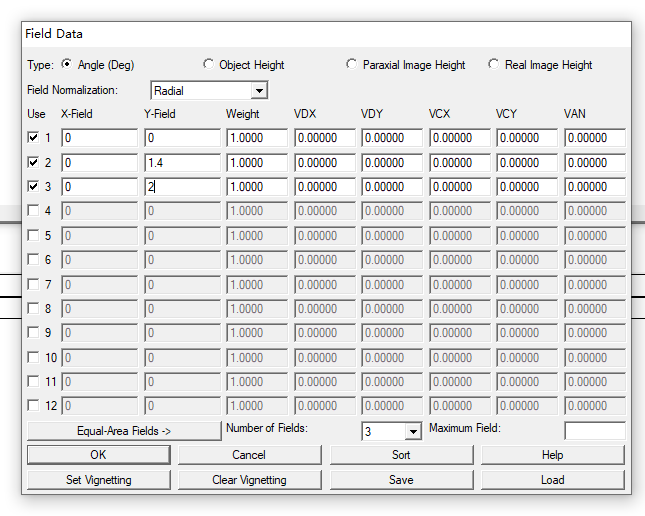Screen dimensions: 645x516
Task: Click VCX input of field 3
Action: click(x=460, y=187)
